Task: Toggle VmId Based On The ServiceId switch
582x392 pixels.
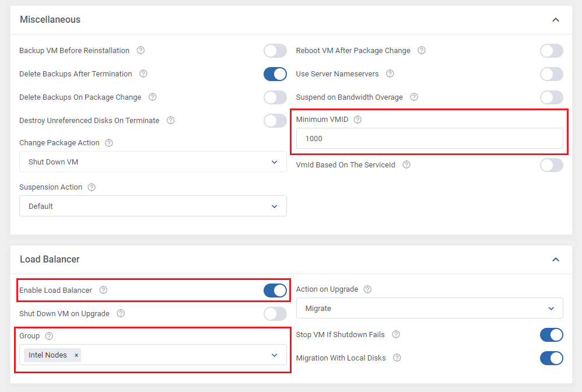Action: (552, 165)
